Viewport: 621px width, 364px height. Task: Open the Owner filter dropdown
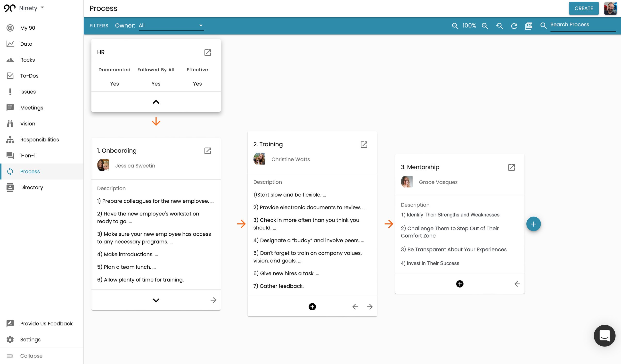[x=171, y=25]
